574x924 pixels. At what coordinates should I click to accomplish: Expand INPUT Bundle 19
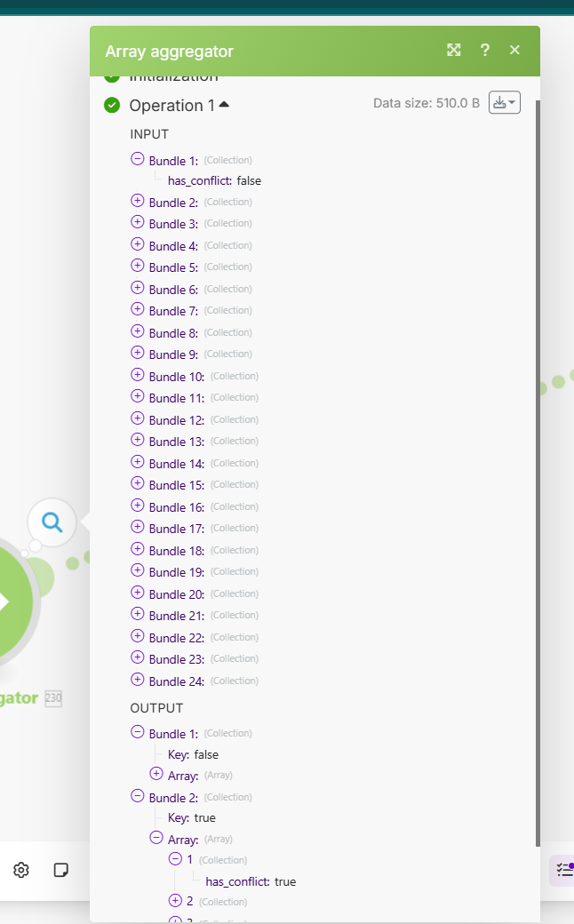pyautogui.click(x=138, y=570)
